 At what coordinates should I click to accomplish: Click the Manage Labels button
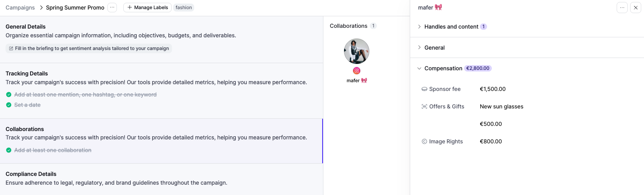click(x=147, y=8)
